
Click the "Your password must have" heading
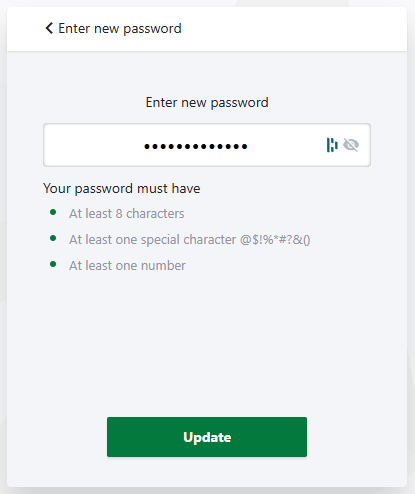coord(122,189)
